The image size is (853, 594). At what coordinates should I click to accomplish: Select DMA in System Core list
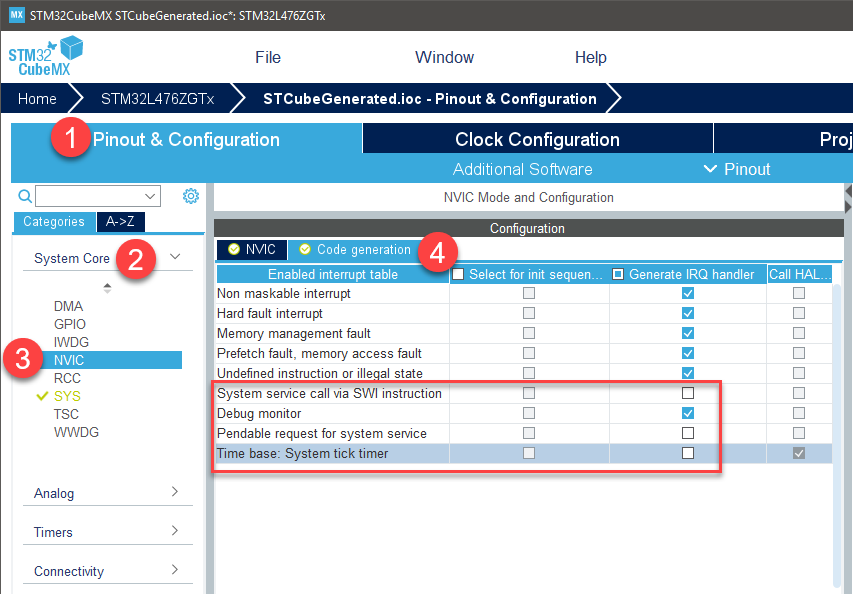point(68,306)
